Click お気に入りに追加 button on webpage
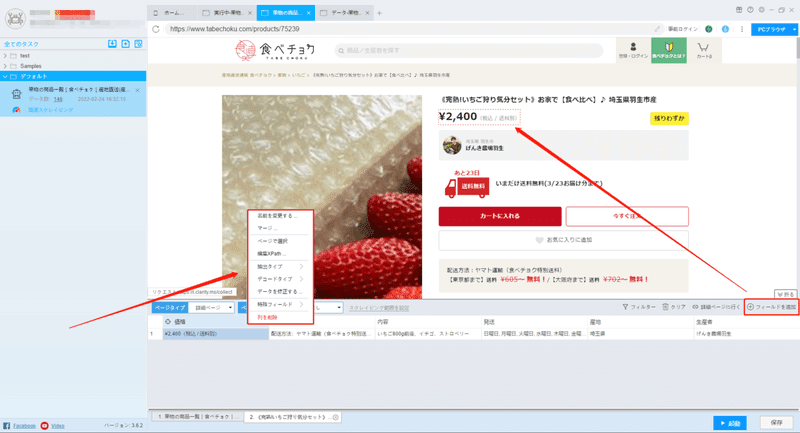Image resolution: width=800 pixels, height=433 pixels. pyautogui.click(x=564, y=240)
